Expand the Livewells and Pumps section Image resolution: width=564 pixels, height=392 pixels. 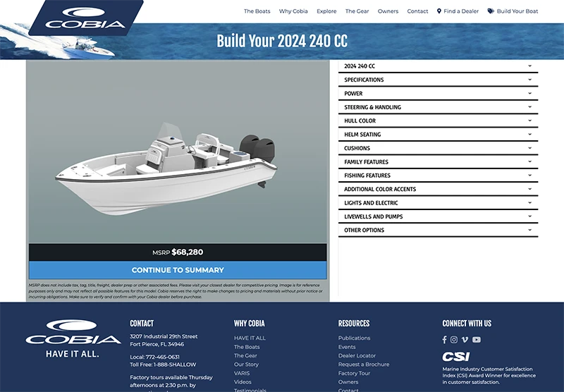[x=438, y=216]
